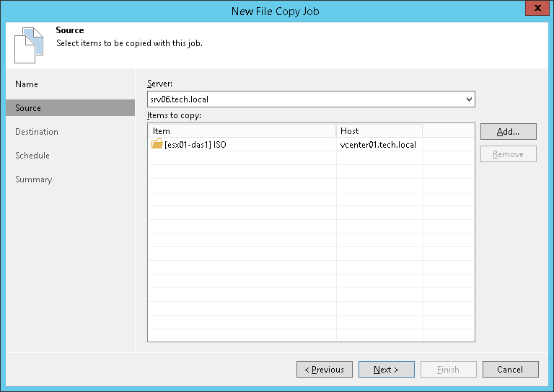The image size is (554, 392).
Task: Close the New File Copy Job window
Action: (535, 10)
